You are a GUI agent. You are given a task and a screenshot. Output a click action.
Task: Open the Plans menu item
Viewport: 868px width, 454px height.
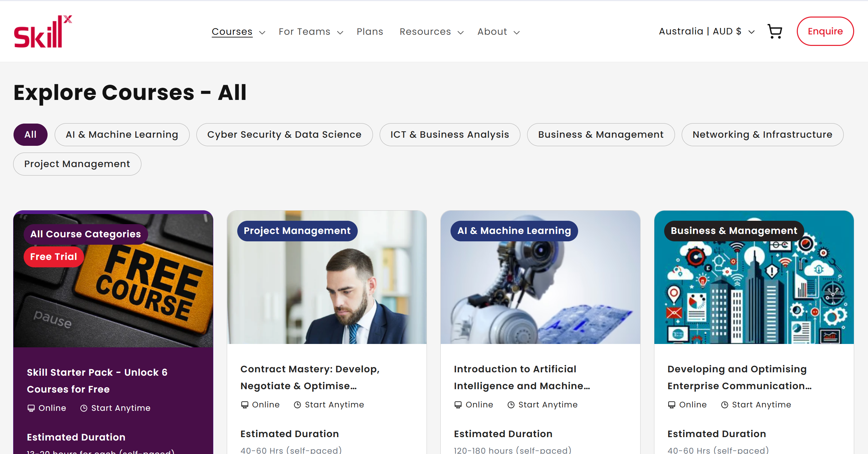pos(370,31)
